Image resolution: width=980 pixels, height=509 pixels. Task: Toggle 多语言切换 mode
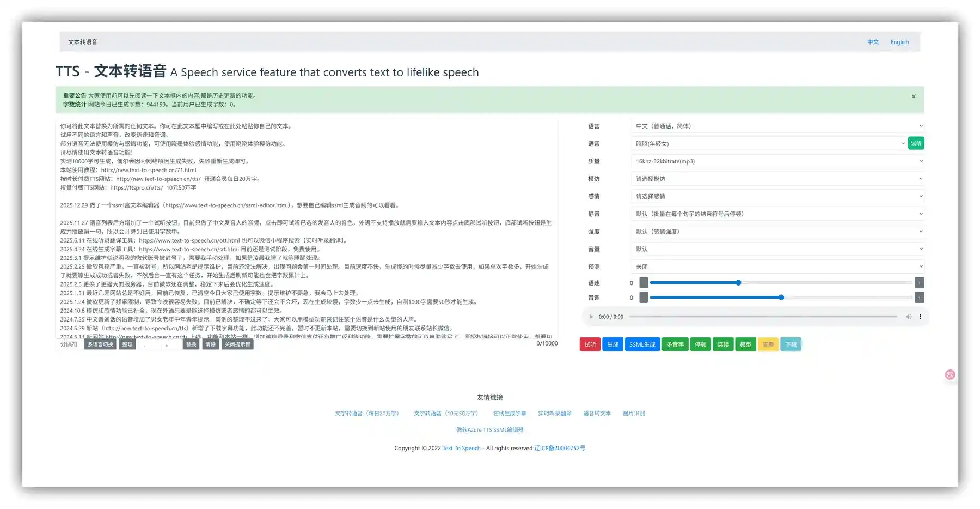coord(100,344)
